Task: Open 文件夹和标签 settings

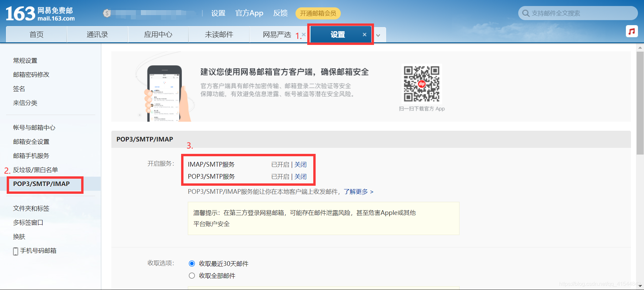Action: pyautogui.click(x=31, y=209)
